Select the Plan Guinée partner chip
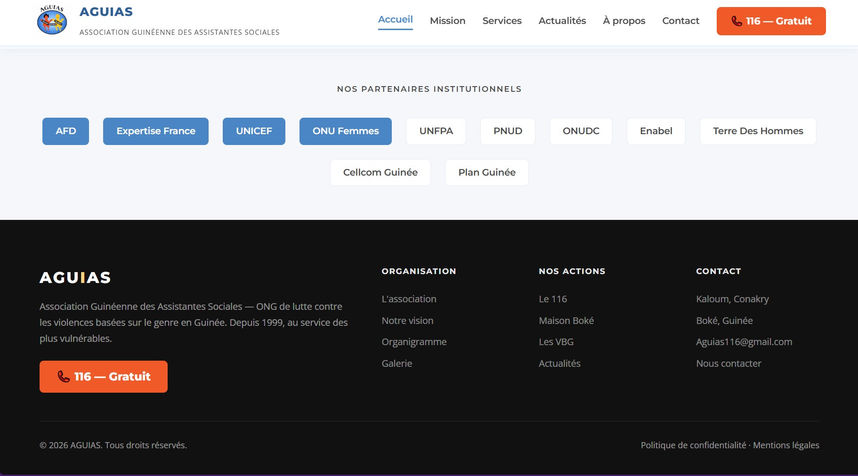This screenshot has height=476, width=858. coord(487,172)
